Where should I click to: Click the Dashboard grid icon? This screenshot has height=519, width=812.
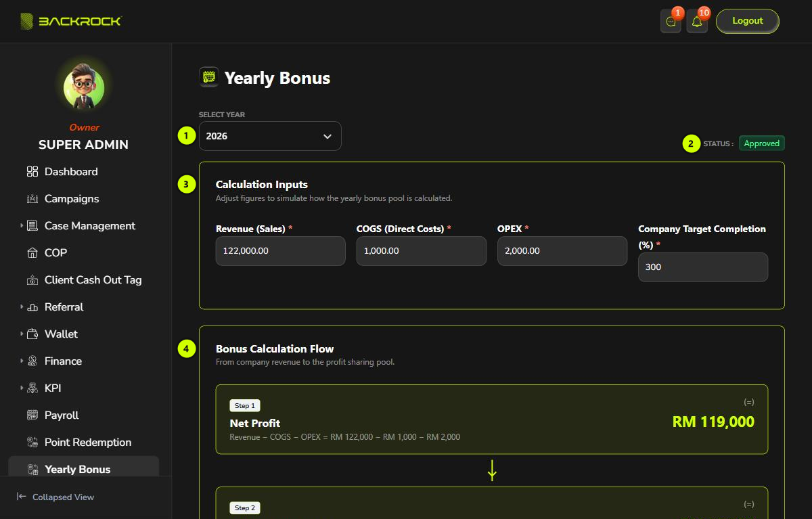click(32, 172)
